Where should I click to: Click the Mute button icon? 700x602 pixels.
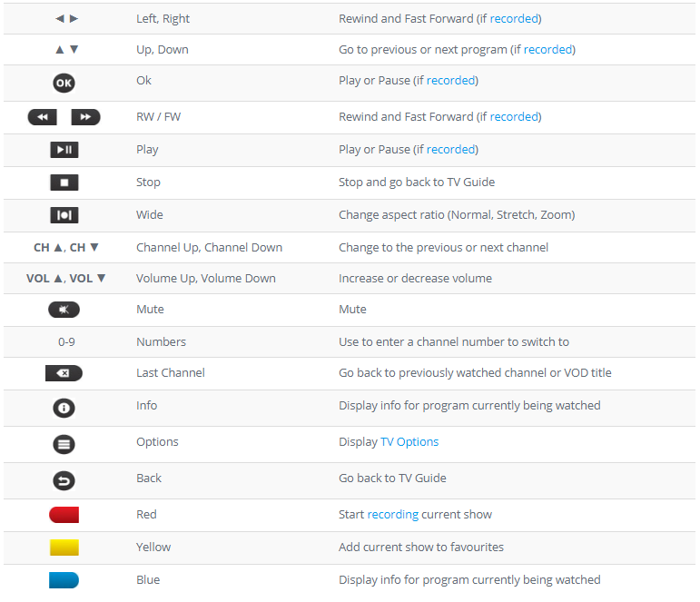64,310
